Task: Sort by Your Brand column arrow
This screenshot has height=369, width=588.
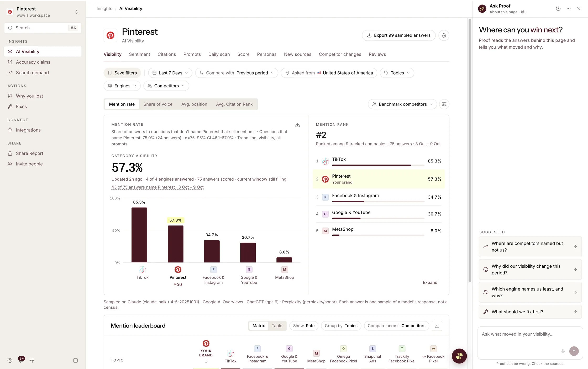Action: (x=206, y=362)
